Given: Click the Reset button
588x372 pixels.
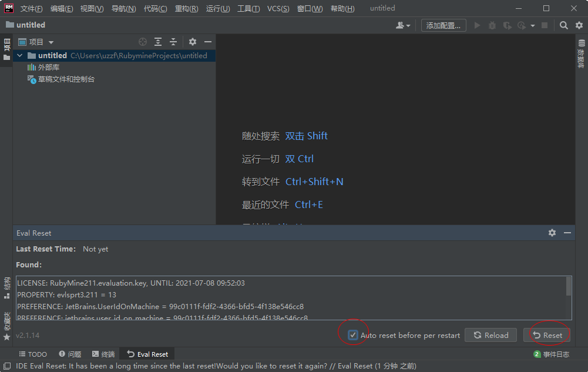Looking at the screenshot, I should [547, 335].
